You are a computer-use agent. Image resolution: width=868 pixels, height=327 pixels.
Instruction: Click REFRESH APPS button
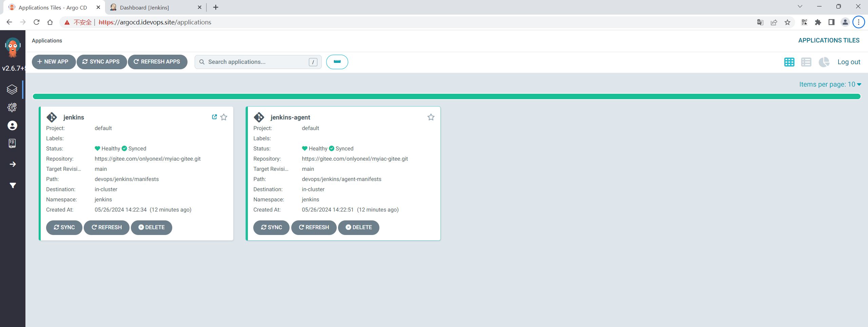(x=157, y=62)
